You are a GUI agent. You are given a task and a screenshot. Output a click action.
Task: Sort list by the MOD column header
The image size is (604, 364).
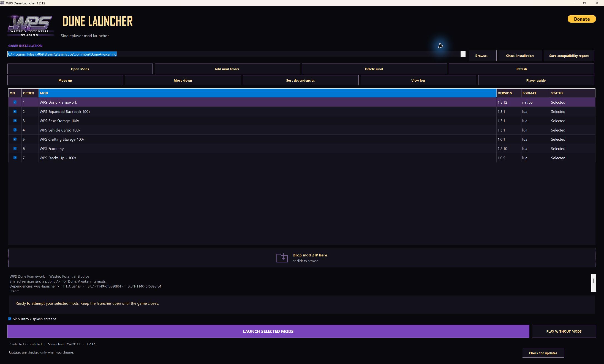[x=267, y=93]
